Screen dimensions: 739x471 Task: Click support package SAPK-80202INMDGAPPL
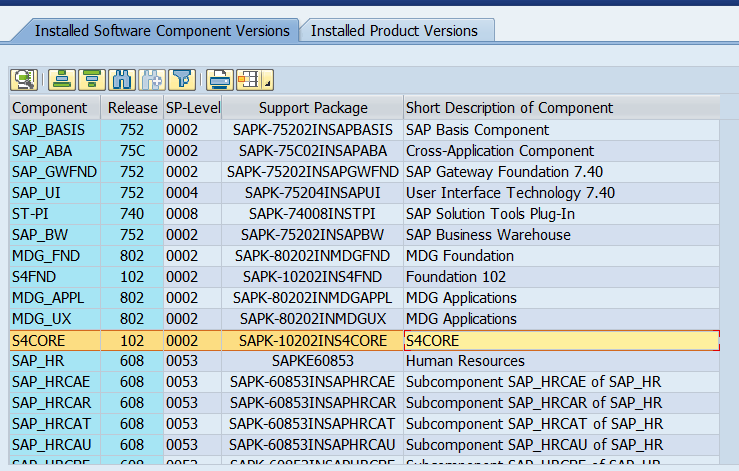pyautogui.click(x=312, y=297)
